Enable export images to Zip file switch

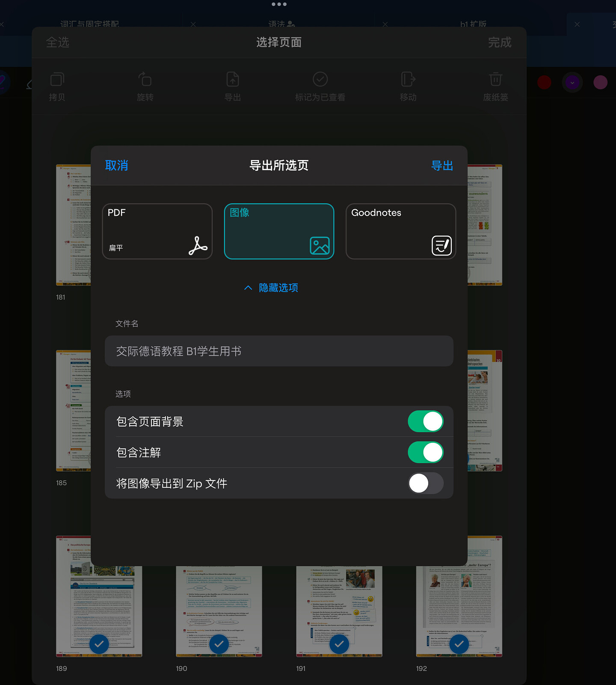[425, 483]
